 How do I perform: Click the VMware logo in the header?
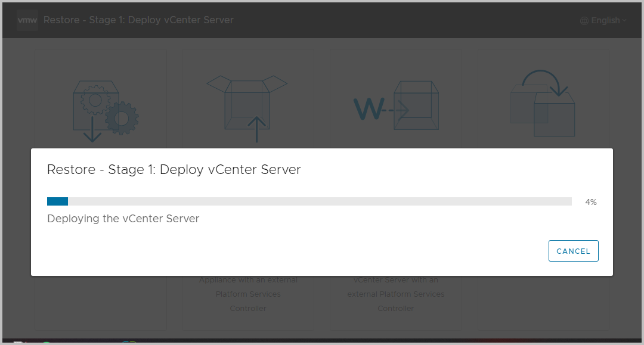click(x=27, y=20)
